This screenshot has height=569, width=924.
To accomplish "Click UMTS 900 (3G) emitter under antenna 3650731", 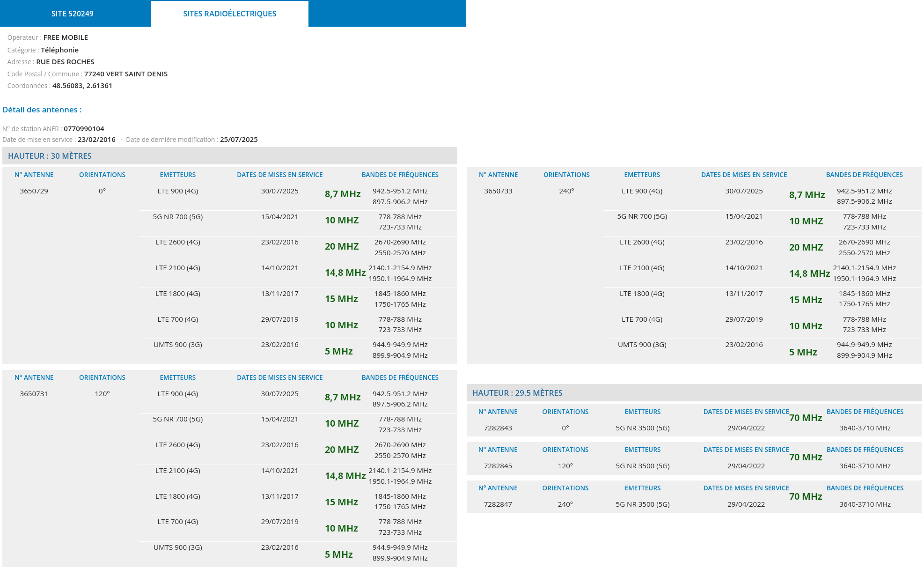I will (x=178, y=547).
